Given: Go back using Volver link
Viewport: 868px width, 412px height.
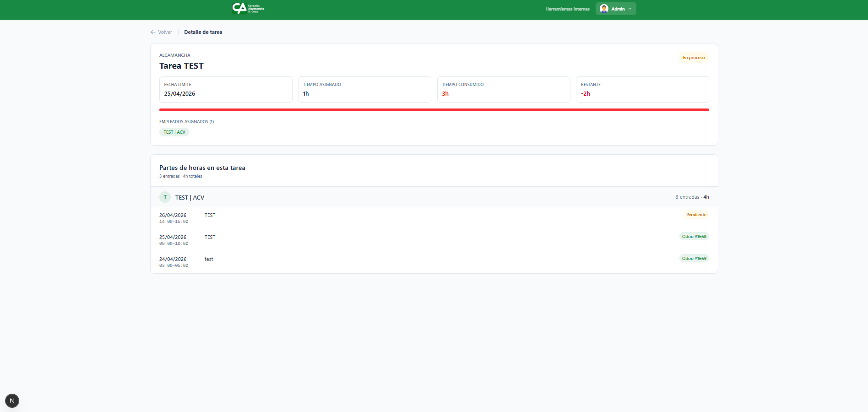Looking at the screenshot, I should click(165, 33).
